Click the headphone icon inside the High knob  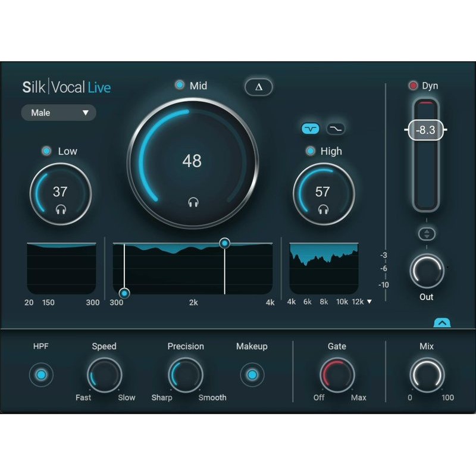(324, 209)
